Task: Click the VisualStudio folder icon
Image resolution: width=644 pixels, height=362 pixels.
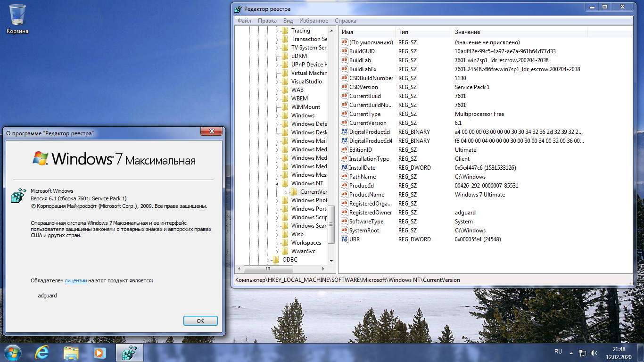Action: 284,82
